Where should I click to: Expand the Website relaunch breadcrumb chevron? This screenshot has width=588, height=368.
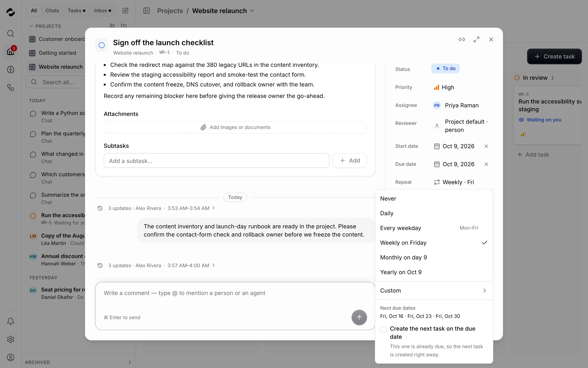252,10
